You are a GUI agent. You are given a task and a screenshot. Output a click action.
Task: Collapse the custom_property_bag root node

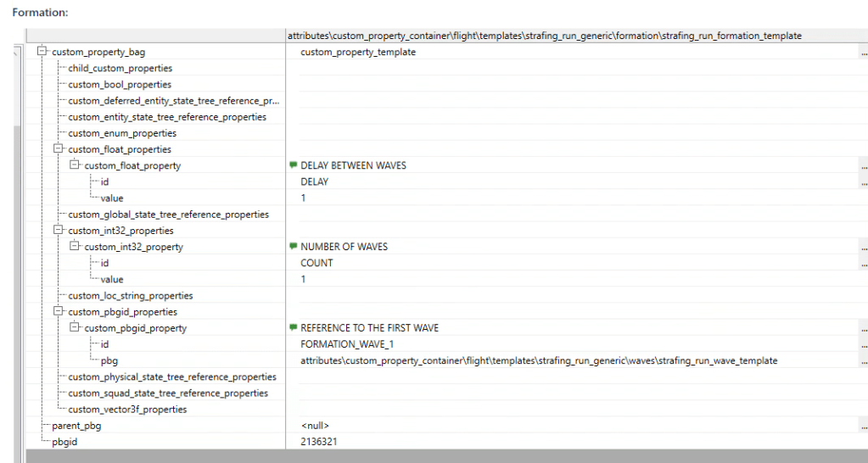pos(42,53)
